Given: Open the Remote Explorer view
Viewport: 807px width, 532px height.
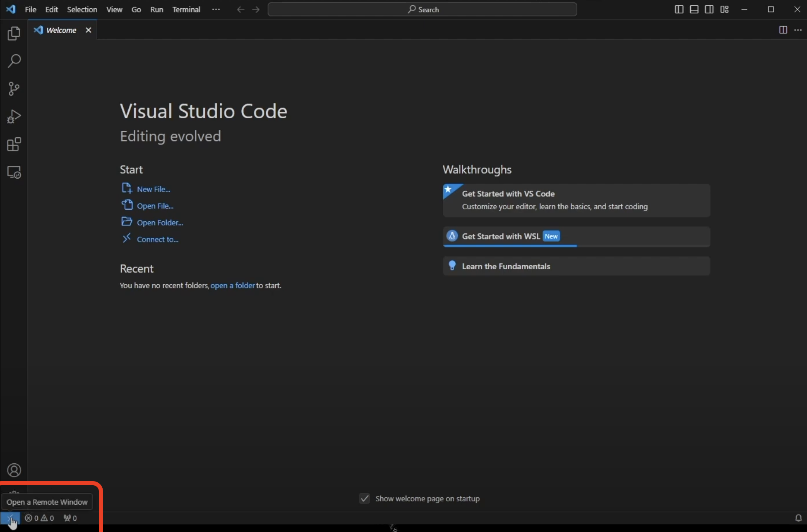Looking at the screenshot, I should (14, 172).
